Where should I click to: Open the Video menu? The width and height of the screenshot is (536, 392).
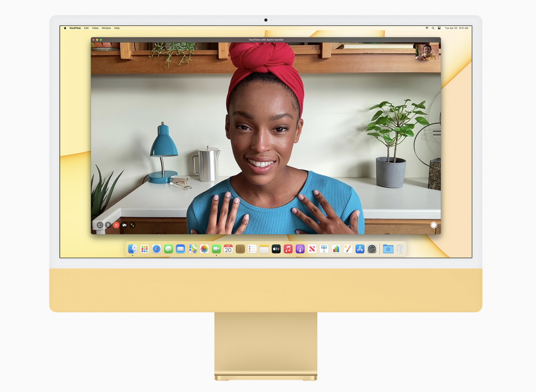(x=95, y=28)
